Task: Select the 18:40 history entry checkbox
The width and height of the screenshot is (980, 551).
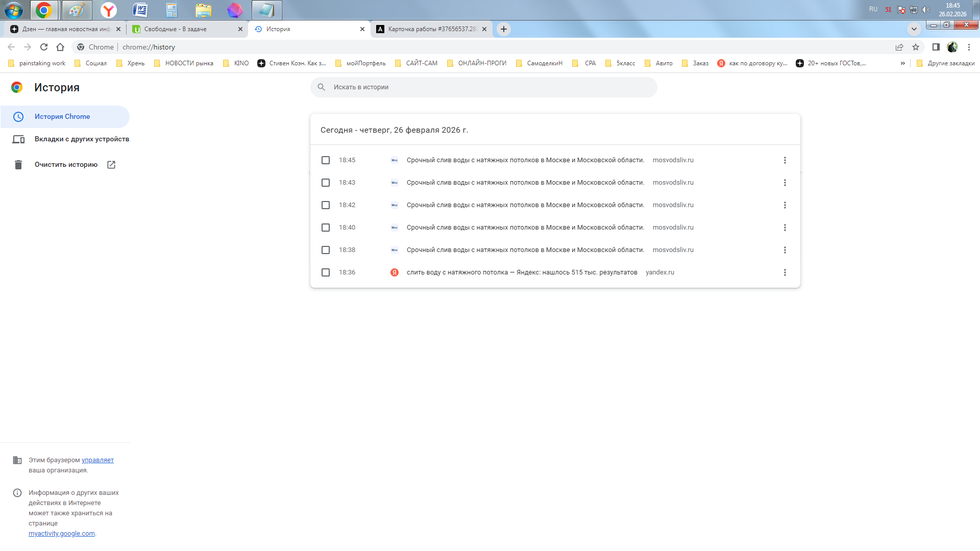Action: (326, 228)
